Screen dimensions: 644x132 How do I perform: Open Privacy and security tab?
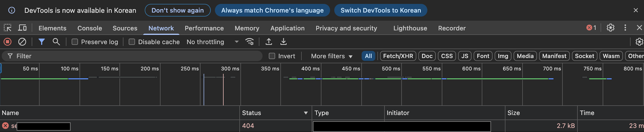pyautogui.click(x=346, y=28)
